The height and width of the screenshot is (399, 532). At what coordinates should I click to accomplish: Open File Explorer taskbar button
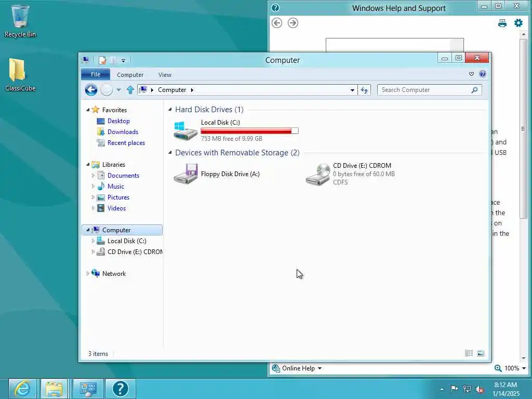[54, 389]
